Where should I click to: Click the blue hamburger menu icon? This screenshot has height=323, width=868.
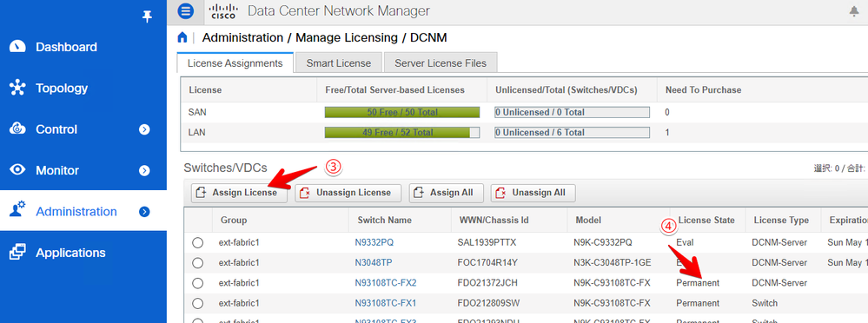tap(185, 10)
